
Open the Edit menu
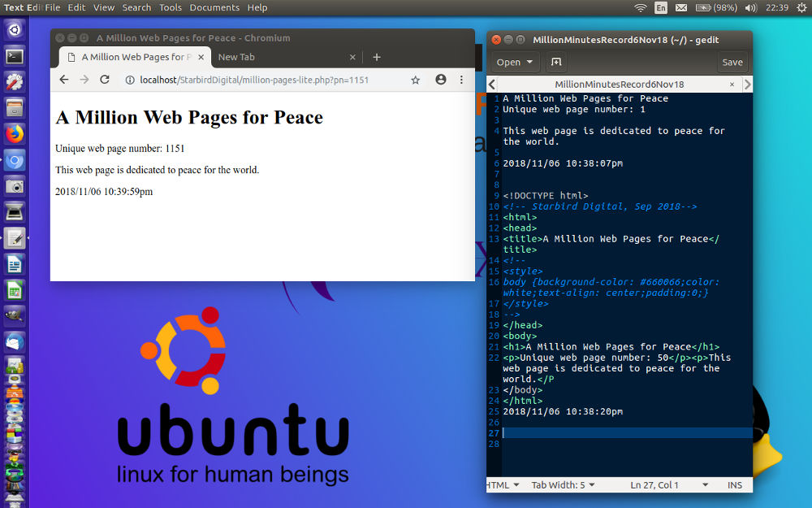point(76,8)
